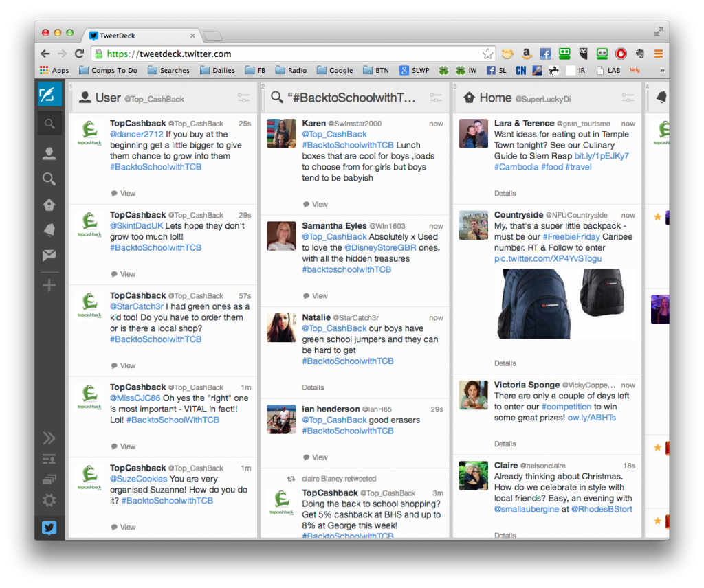The width and height of the screenshot is (704, 588).
Task: Open a new browser tab
Action: 212,36
